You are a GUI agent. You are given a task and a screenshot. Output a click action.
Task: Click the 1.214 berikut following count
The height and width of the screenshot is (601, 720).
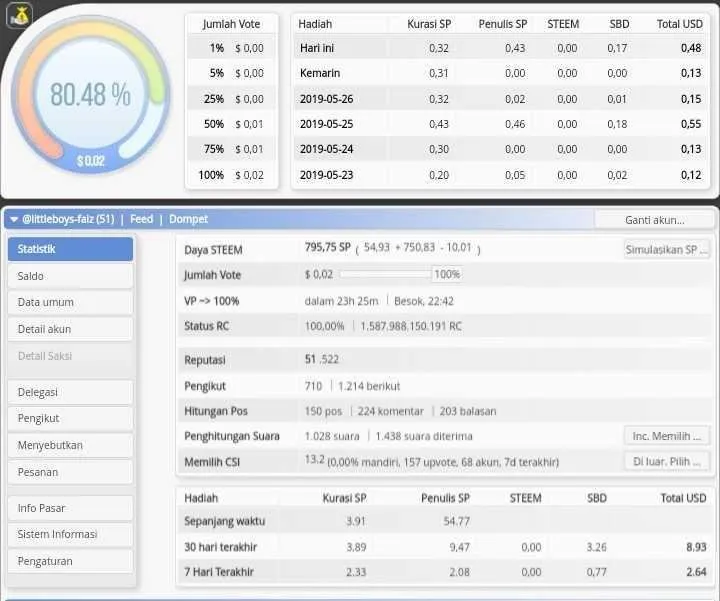[369, 386]
